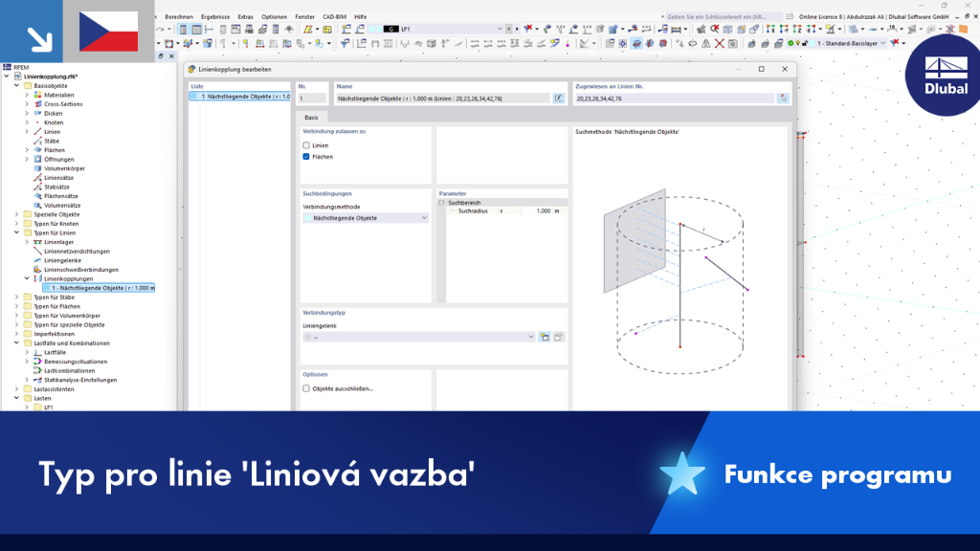Open the Ergebnisse menu
This screenshot has height=551, width=980.
215,17
